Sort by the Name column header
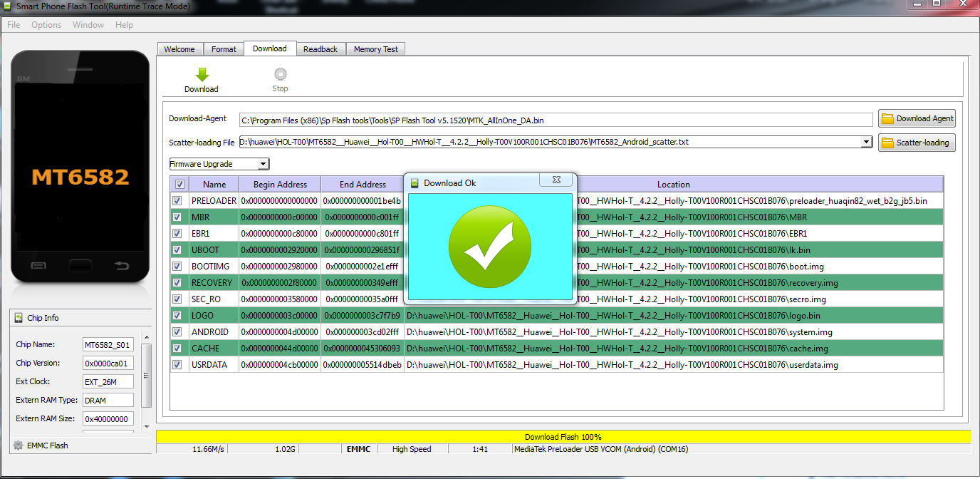The height and width of the screenshot is (479, 980). [x=214, y=184]
